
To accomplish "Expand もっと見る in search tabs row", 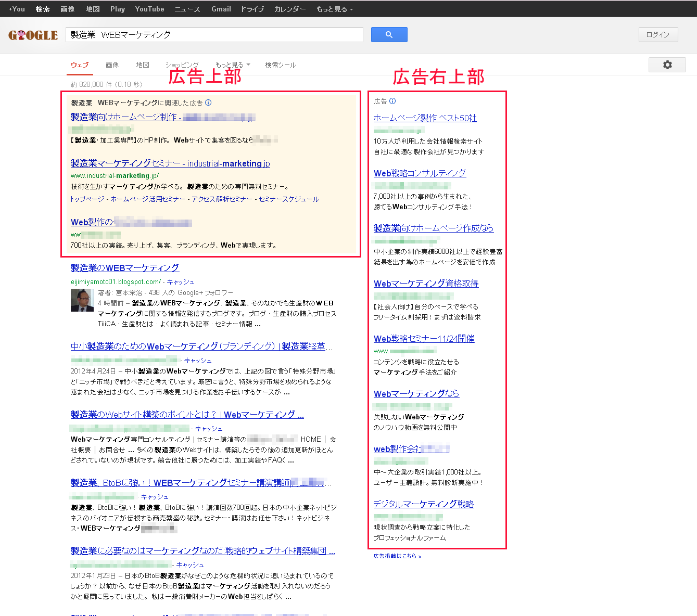I will coord(232,65).
